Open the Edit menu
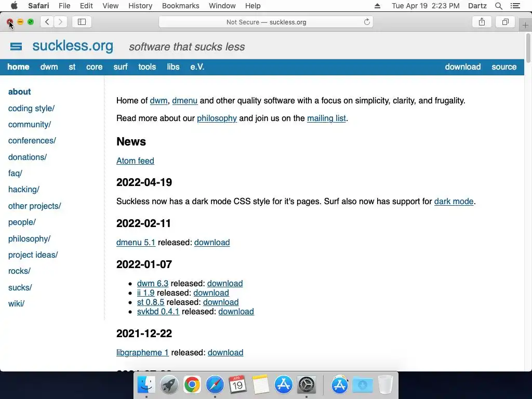The height and width of the screenshot is (399, 532). click(86, 6)
